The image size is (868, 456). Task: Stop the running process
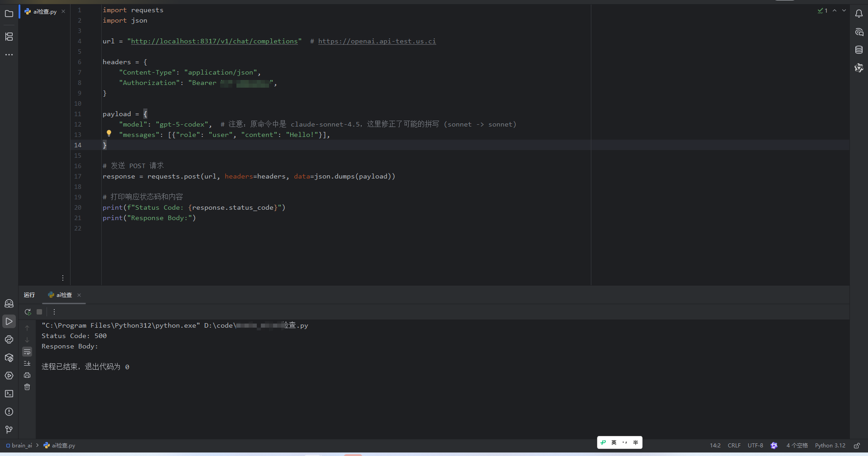point(39,312)
